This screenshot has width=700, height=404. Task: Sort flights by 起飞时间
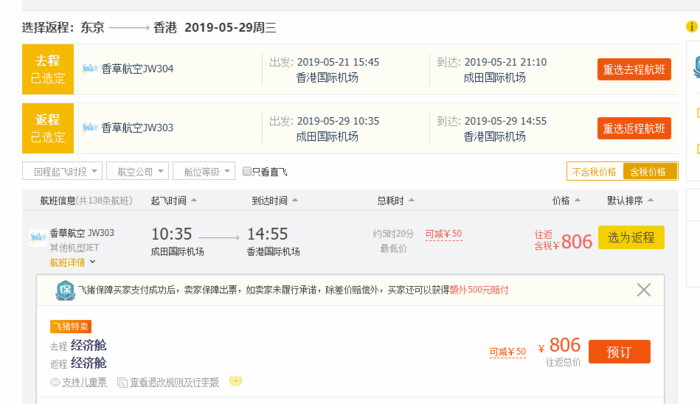point(173,201)
